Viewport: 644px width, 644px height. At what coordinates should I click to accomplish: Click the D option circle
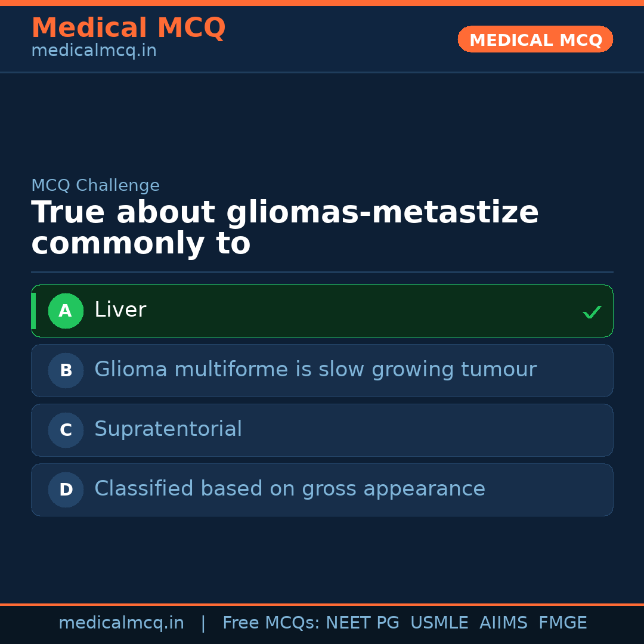[66, 490]
